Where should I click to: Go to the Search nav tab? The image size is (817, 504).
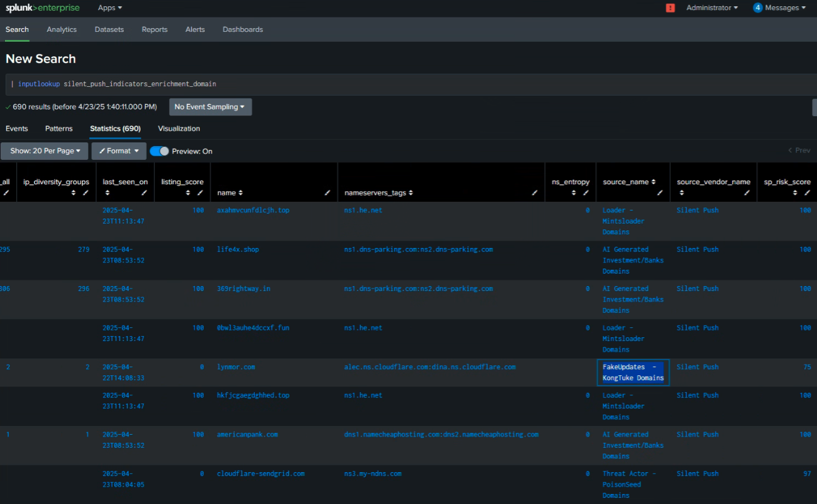(x=17, y=29)
